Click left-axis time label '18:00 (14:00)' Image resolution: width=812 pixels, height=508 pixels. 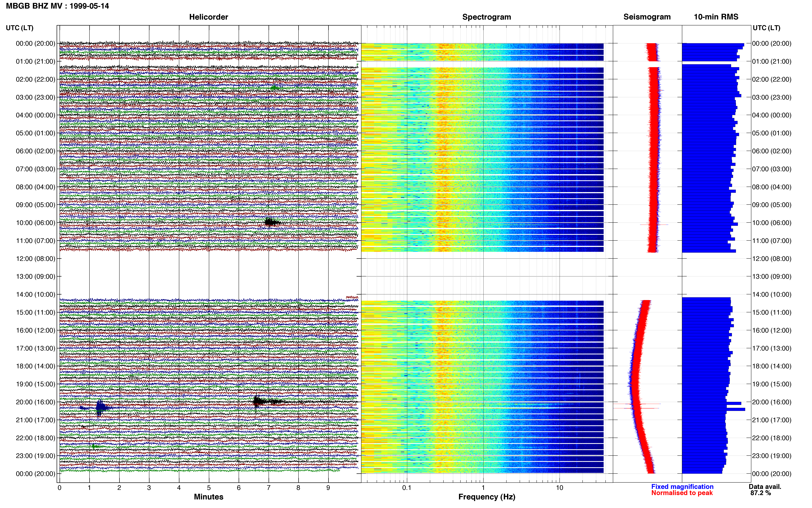pyautogui.click(x=36, y=366)
